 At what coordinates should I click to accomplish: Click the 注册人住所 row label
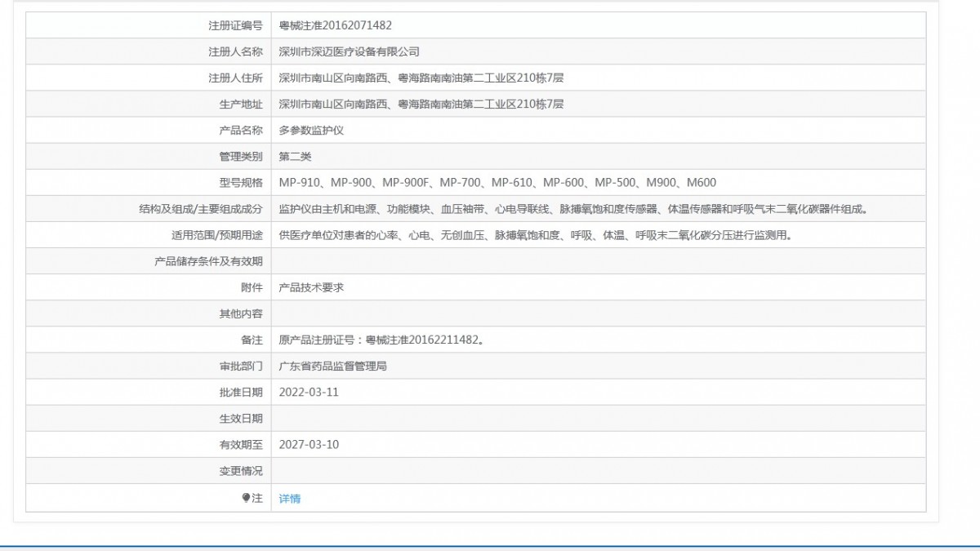tap(236, 78)
